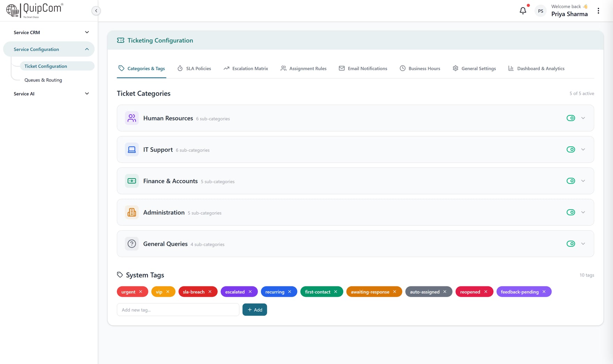
Task: Expand the Service AI menu
Action: pos(49,94)
